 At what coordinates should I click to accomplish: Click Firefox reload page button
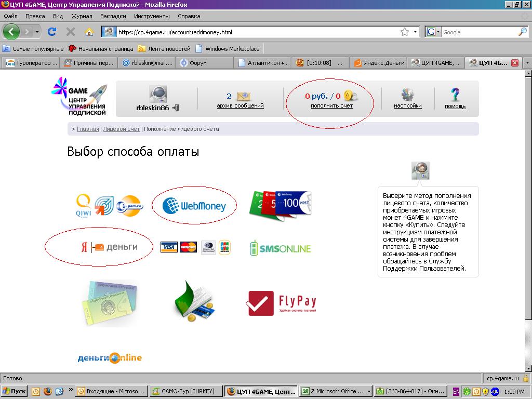pos(52,32)
